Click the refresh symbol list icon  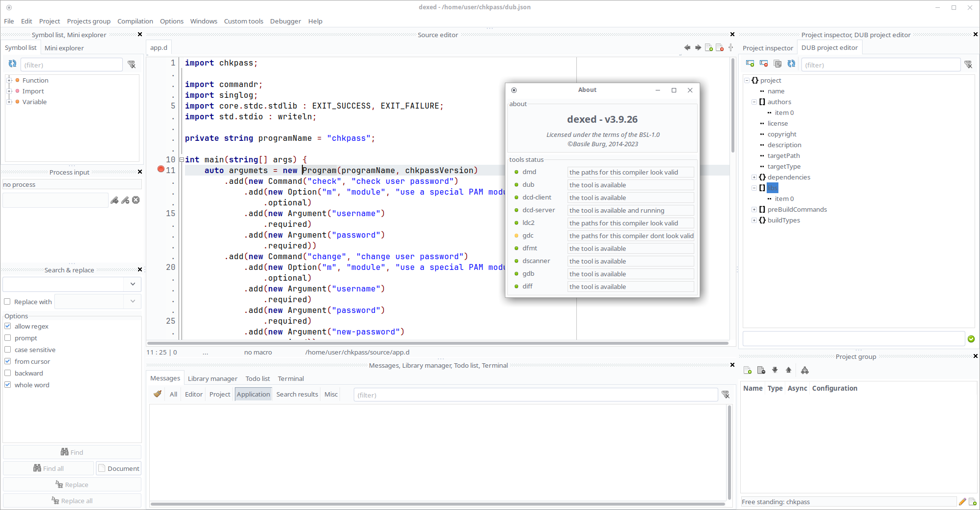pos(13,64)
